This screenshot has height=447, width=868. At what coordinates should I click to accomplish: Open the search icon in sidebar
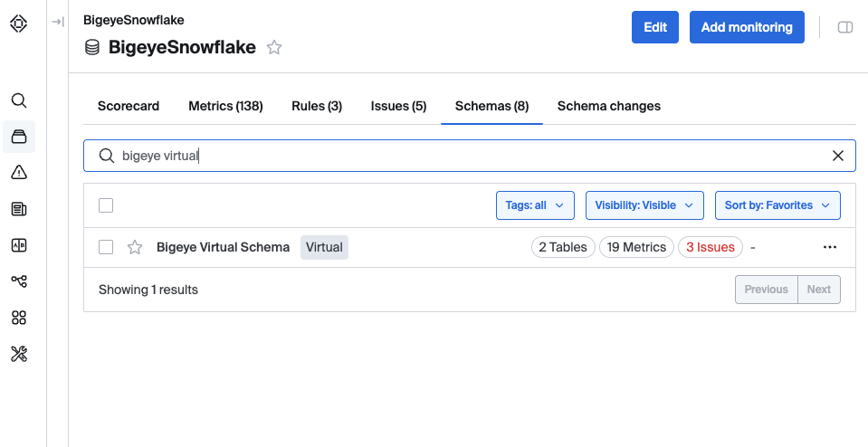[x=19, y=100]
